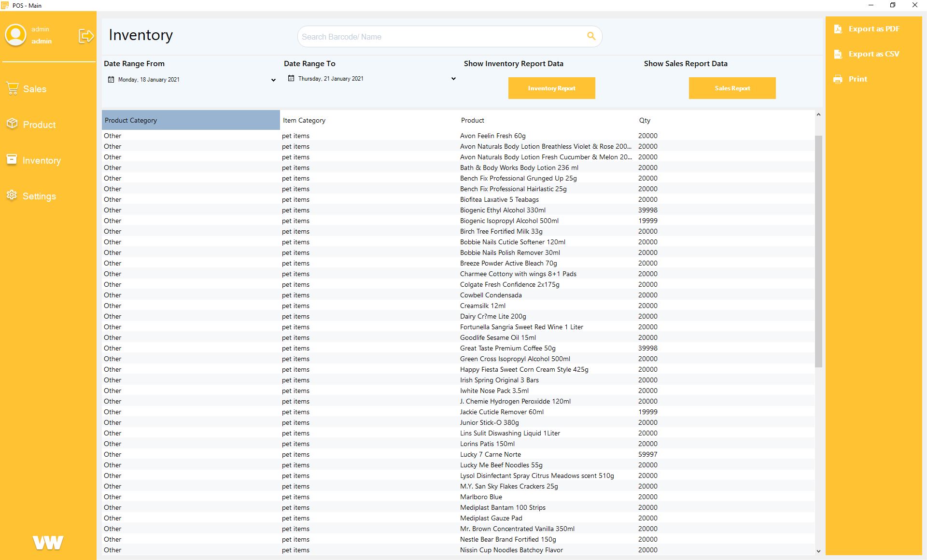This screenshot has height=560, width=927.
Task: Click the admin user avatar icon
Action: [x=15, y=35]
